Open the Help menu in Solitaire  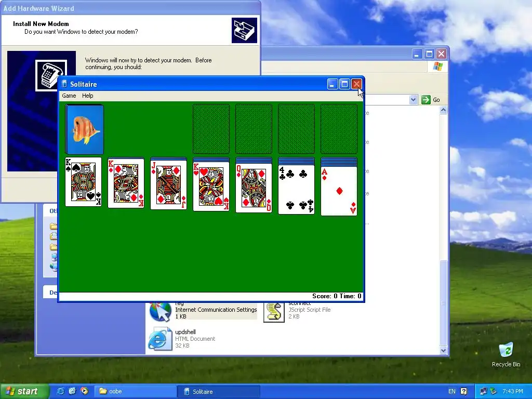[87, 96]
